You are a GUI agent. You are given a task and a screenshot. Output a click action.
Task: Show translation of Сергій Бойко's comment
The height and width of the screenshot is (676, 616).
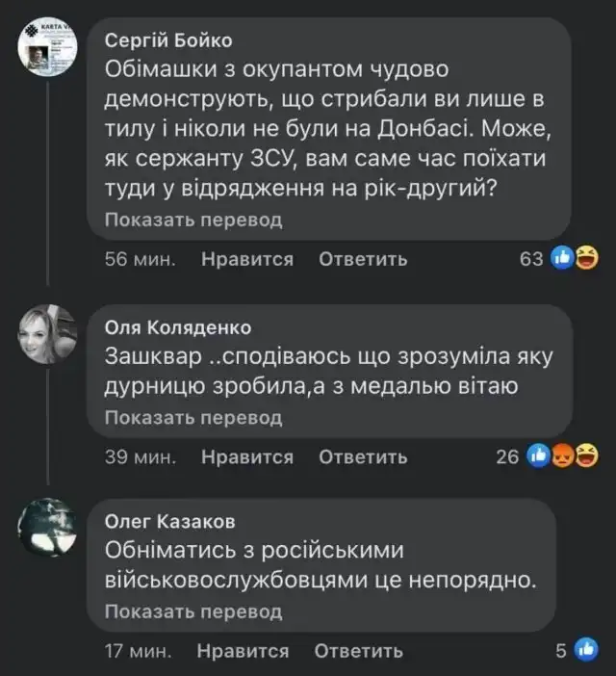tap(193, 221)
